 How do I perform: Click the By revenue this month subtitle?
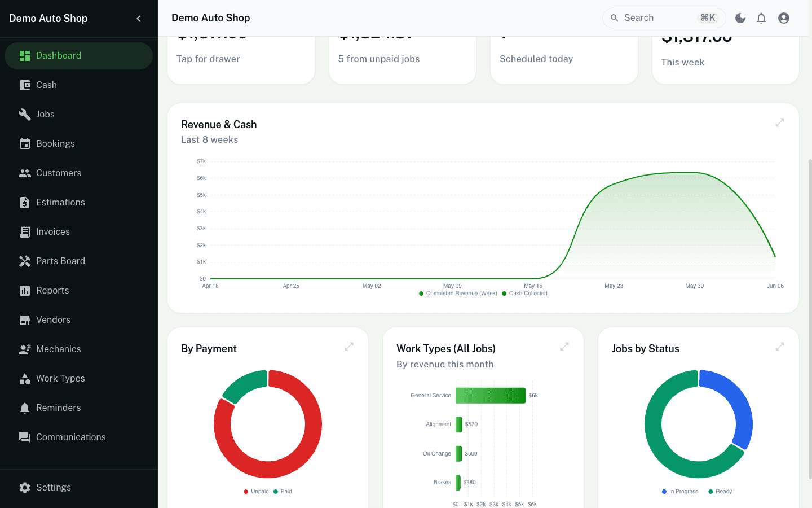pyautogui.click(x=445, y=365)
